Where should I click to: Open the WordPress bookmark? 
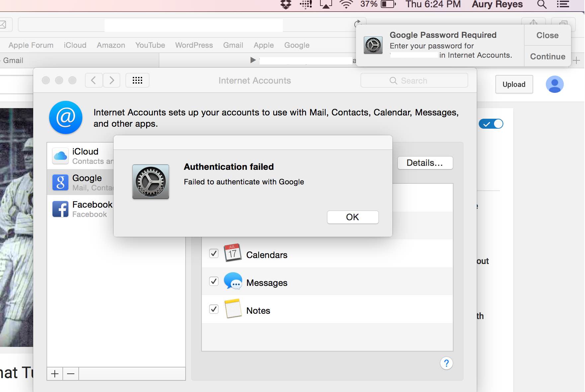(x=194, y=45)
